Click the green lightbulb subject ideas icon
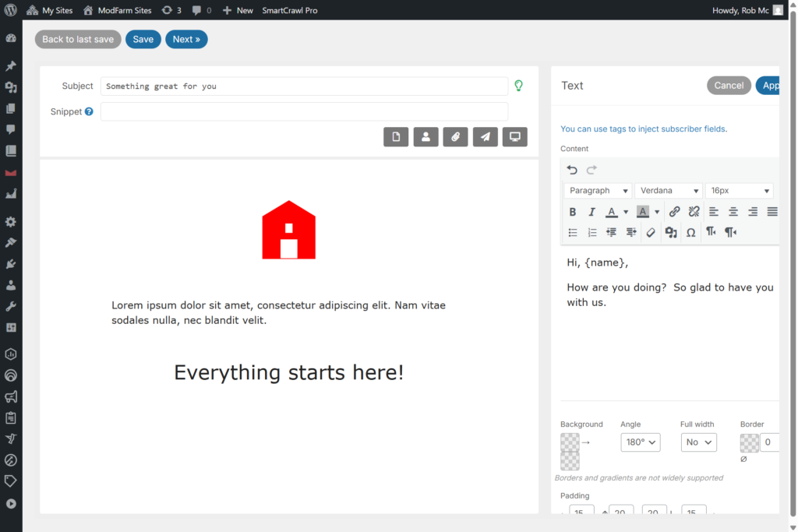The height and width of the screenshot is (532, 798). [x=519, y=86]
